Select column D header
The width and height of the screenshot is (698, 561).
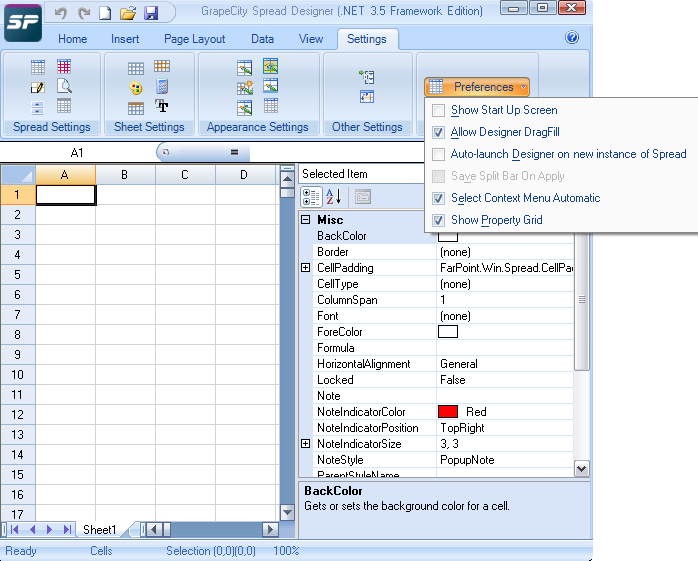point(244,175)
